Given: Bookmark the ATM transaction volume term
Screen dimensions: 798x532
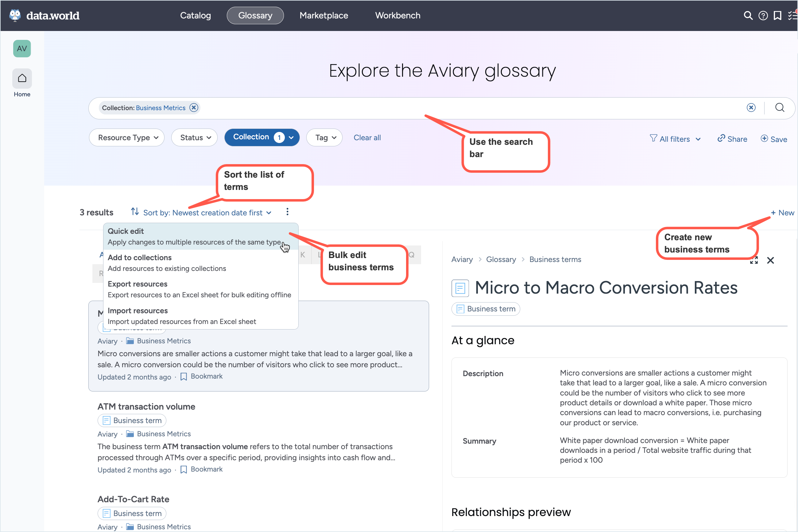Looking at the screenshot, I should pos(202,469).
